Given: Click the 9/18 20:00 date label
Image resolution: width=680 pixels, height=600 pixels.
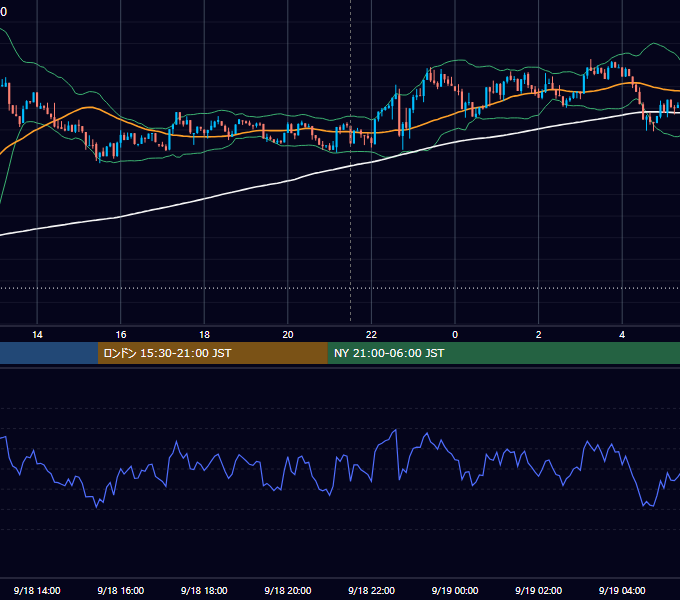Looking at the screenshot, I should pyautogui.click(x=288, y=590).
